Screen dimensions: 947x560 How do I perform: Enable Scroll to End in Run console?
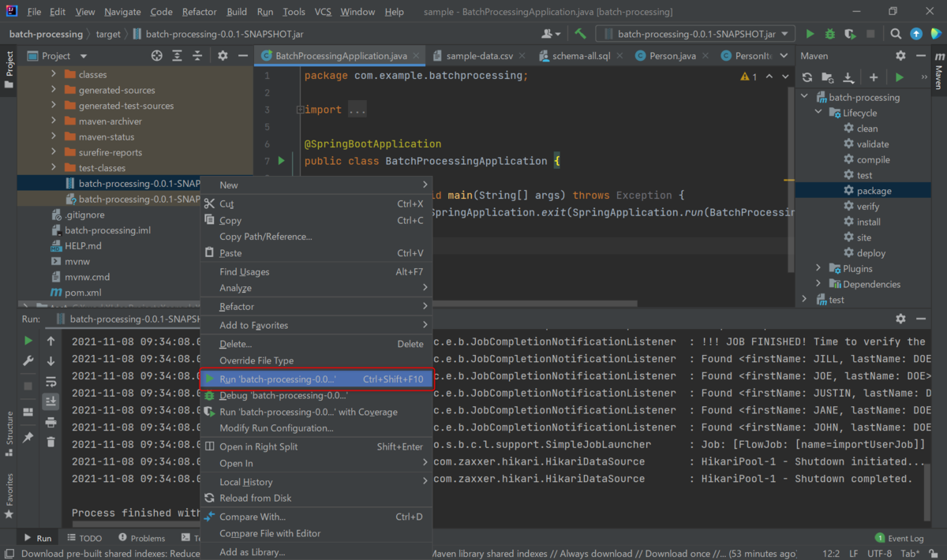click(51, 401)
